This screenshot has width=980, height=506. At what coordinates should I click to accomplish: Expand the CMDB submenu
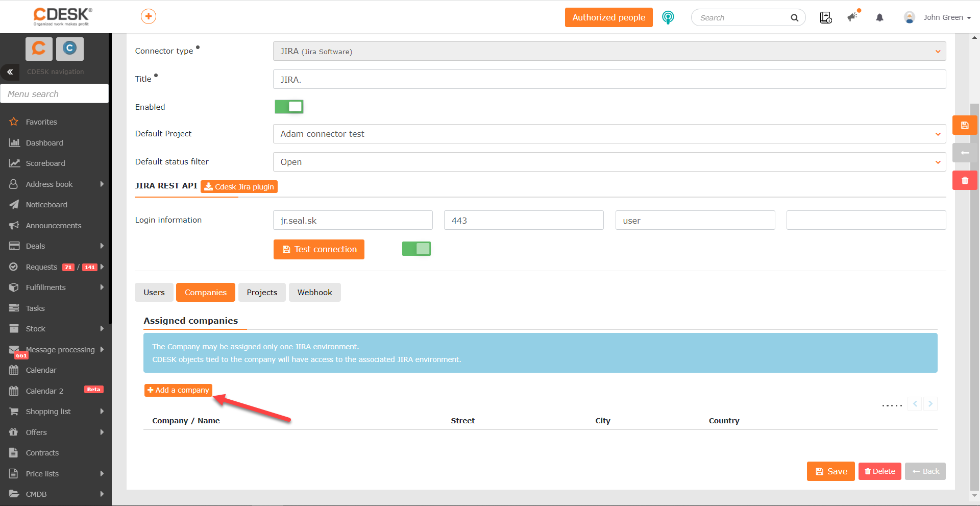point(102,494)
